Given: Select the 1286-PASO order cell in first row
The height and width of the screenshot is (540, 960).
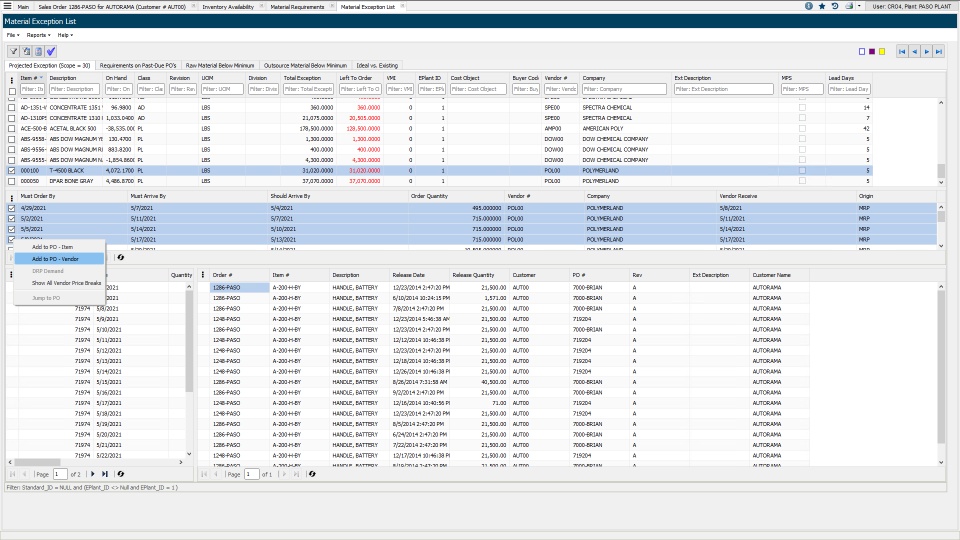Looking at the screenshot, I should (x=239, y=287).
